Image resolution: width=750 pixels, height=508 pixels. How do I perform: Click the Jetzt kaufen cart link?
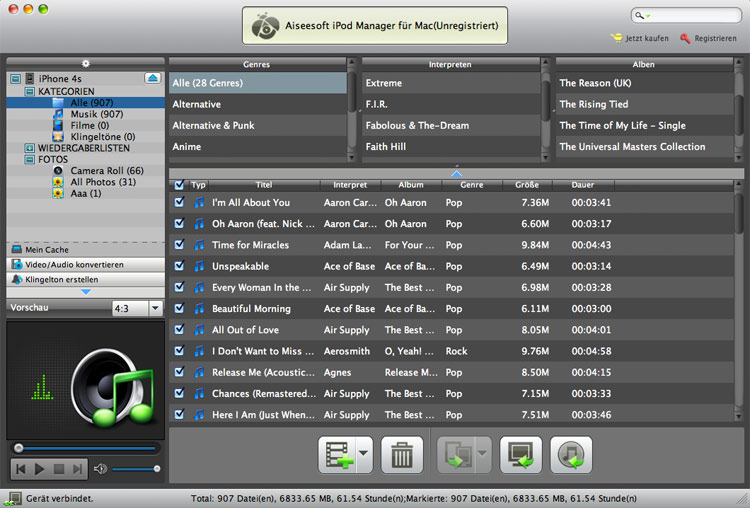pos(640,38)
